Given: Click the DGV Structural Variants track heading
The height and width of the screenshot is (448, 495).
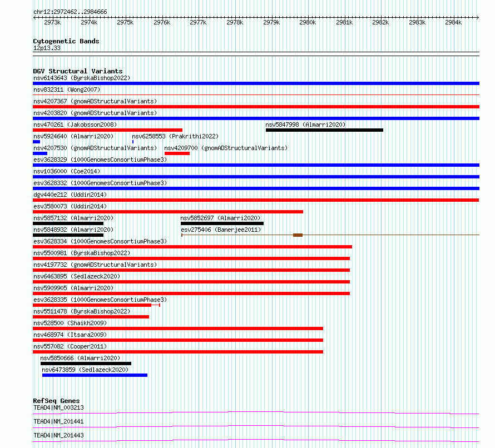Looking at the screenshot, I should [x=78, y=71].
